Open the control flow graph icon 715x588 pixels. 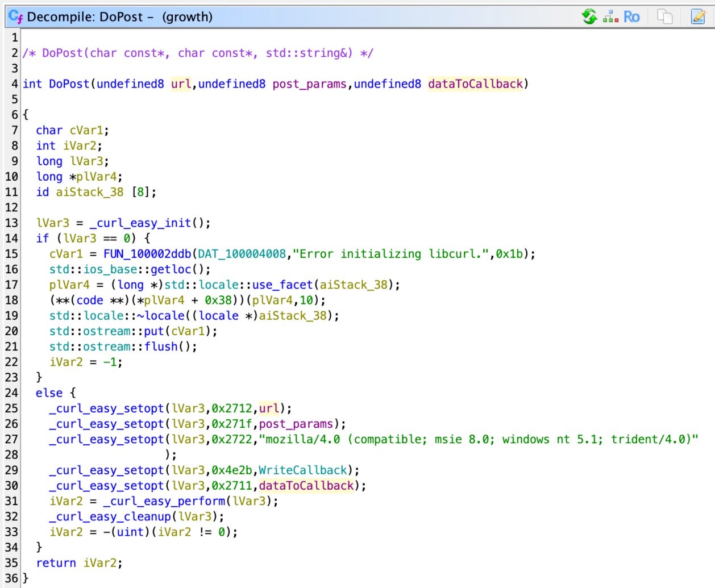coord(611,16)
